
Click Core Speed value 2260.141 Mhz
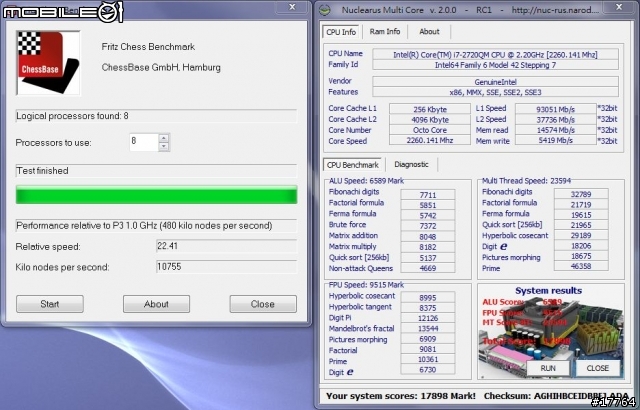pos(430,140)
